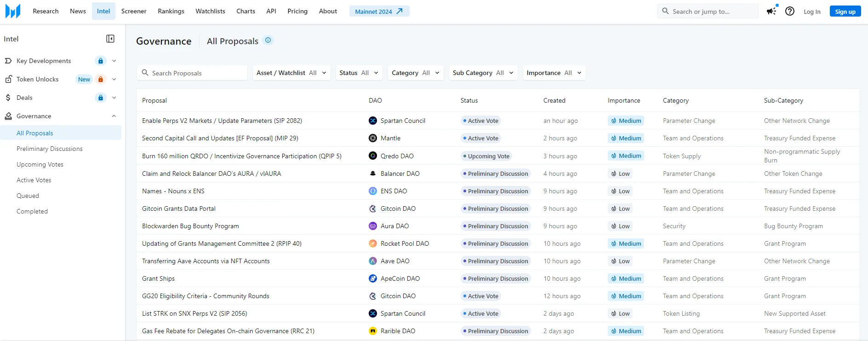This screenshot has height=341, width=868.
Task: Click the Rarible DAO logo icon
Action: coord(373,331)
